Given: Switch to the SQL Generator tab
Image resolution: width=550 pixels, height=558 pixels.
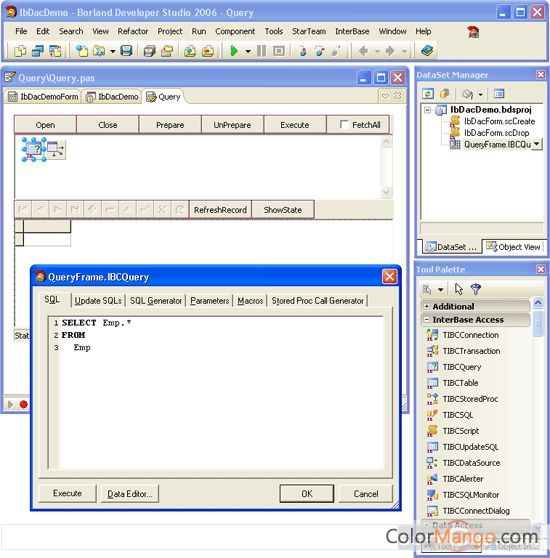Looking at the screenshot, I should [x=156, y=301].
